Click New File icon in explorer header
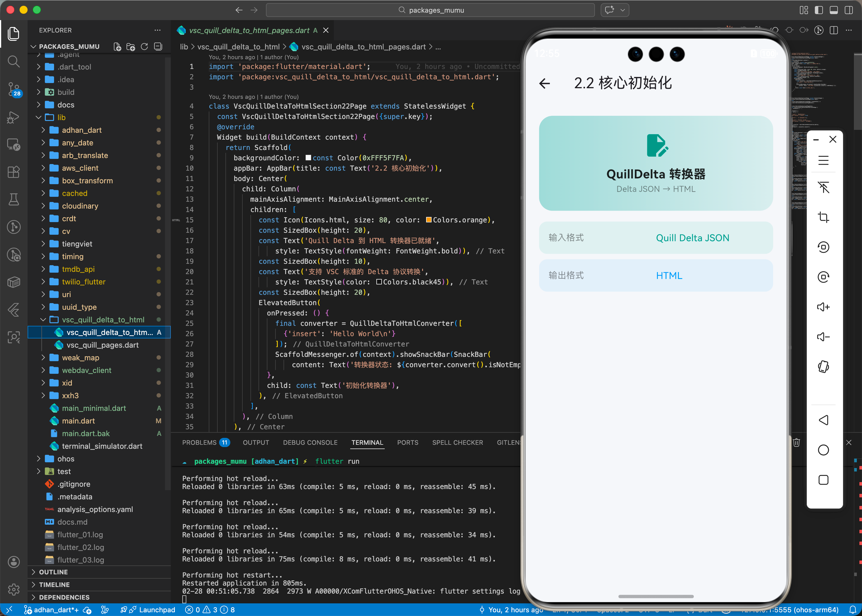 click(117, 47)
